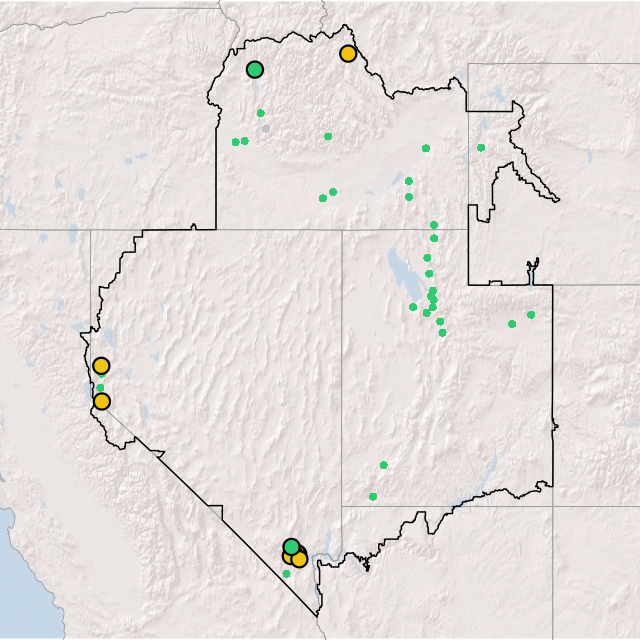Select the small green dot directly below the large northern green marker
The image size is (640, 640).
pyautogui.click(x=260, y=113)
